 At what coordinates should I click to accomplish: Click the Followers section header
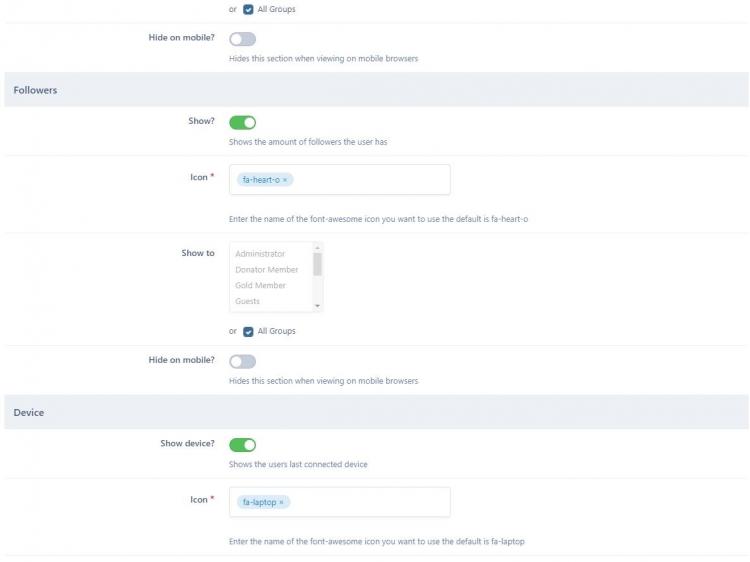pos(36,90)
